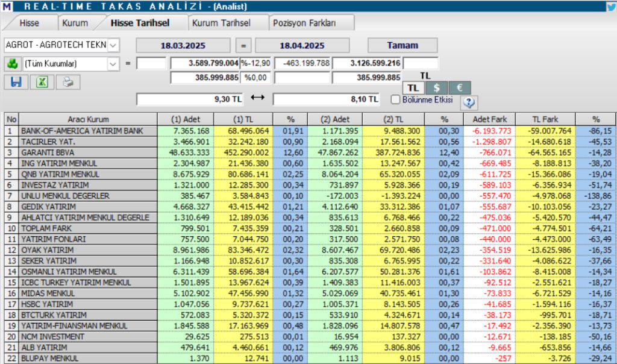Image resolution: width=617 pixels, height=364 pixels.
Task: Open the Pozisyon Farkları tab
Action: 304,23
